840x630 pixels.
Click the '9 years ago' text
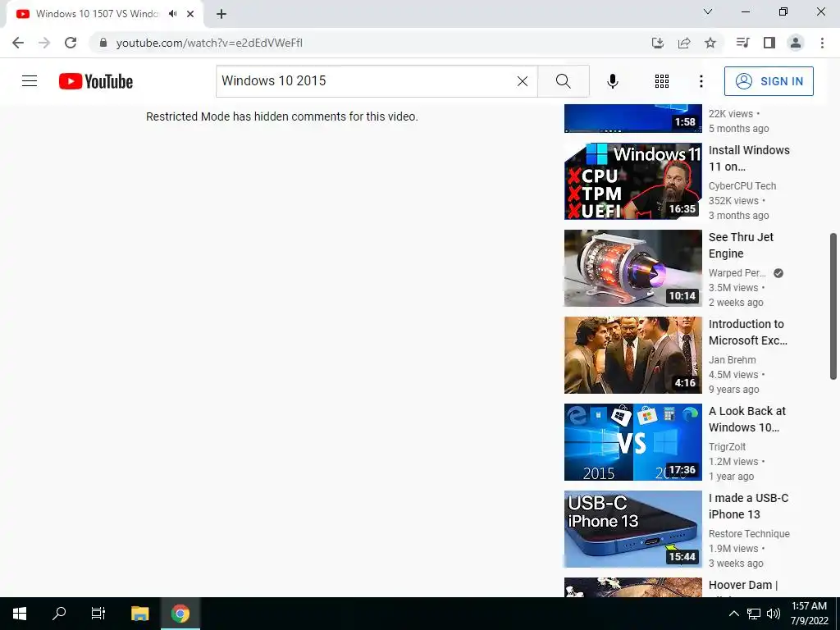click(734, 390)
